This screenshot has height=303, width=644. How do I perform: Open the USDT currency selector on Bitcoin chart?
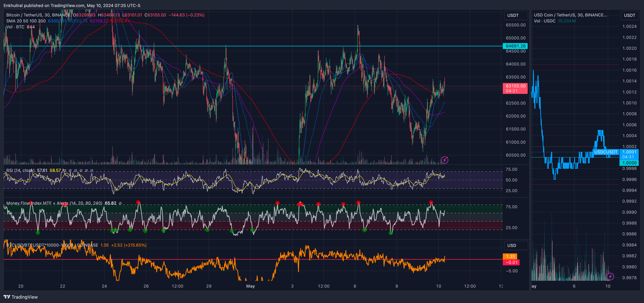pyautogui.click(x=516, y=15)
